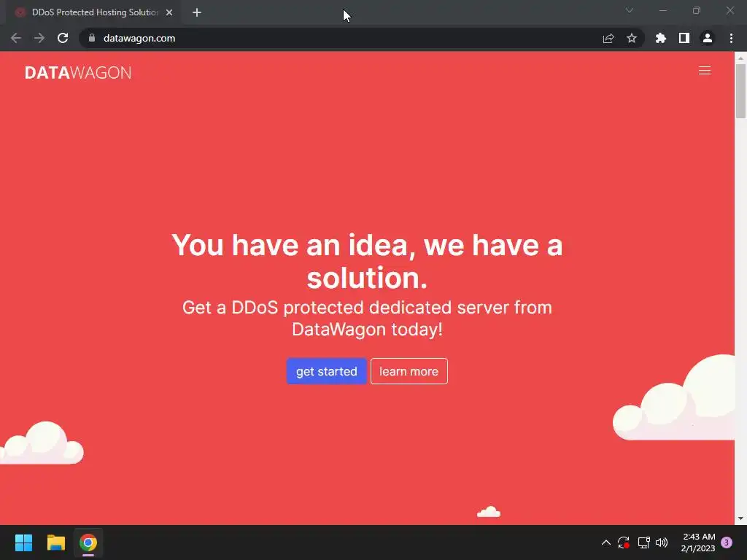Share this page via share icon
The image size is (747, 560).
tap(608, 38)
